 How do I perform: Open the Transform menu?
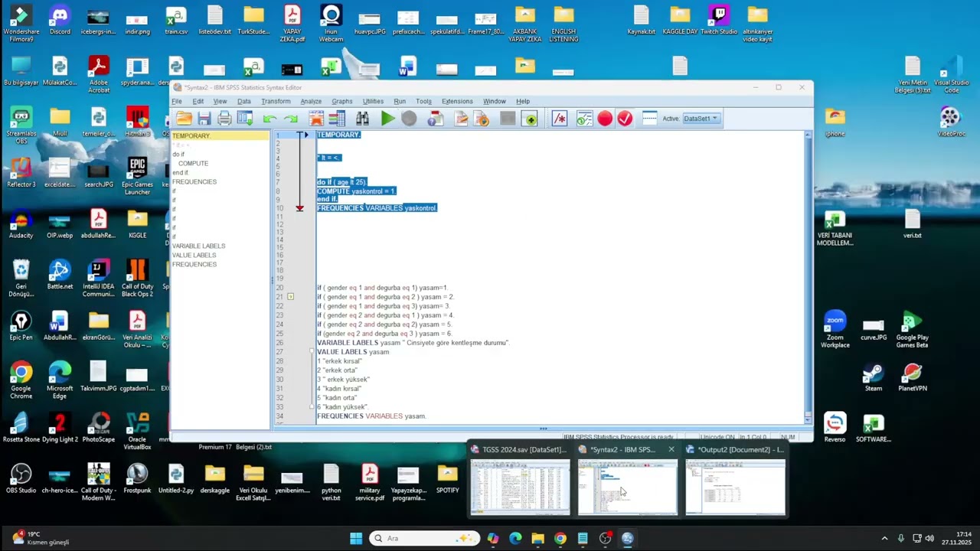click(x=276, y=101)
